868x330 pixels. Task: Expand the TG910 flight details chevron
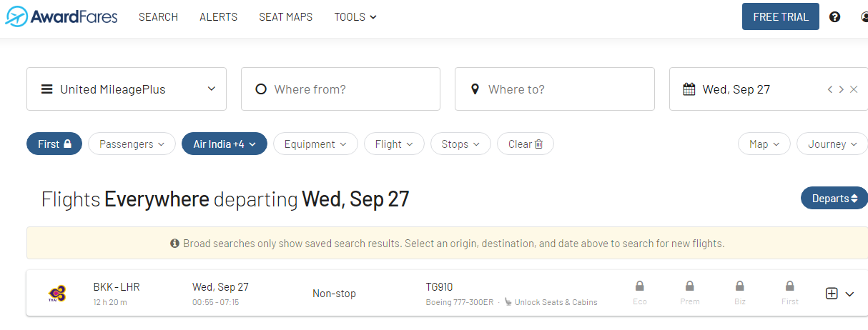[x=849, y=294]
